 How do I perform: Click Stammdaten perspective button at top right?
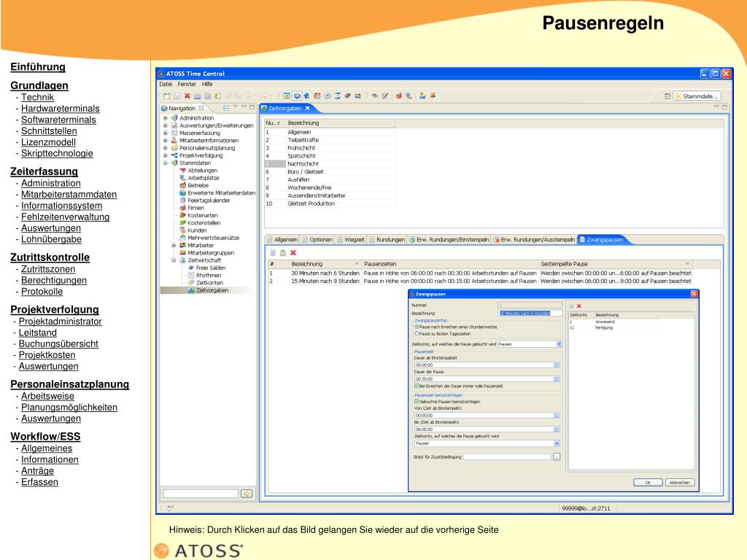[x=697, y=96]
